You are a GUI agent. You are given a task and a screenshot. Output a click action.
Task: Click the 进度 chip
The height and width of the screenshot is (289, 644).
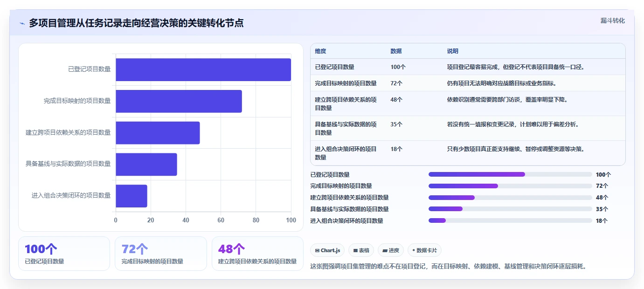coord(391,250)
